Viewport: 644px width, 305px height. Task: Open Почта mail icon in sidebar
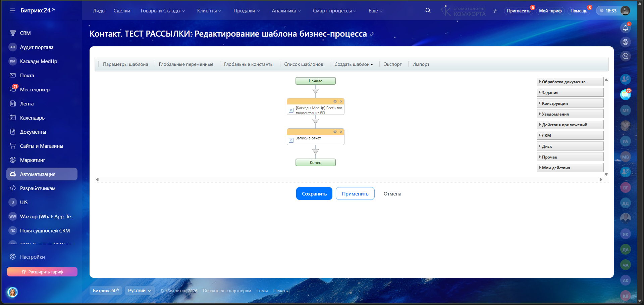click(13, 75)
